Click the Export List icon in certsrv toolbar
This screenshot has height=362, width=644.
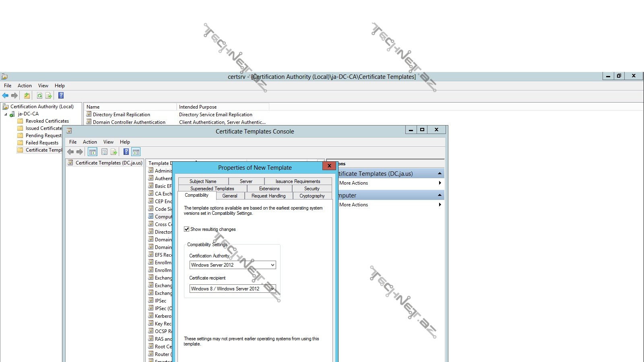click(49, 96)
